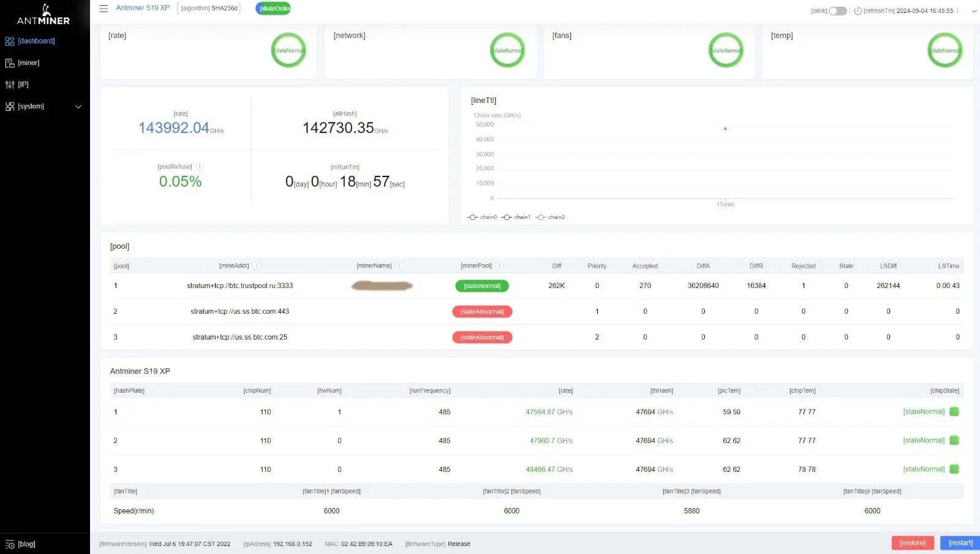Click the stateAbnormal badge for us.ss.btc.com:443
The height and width of the screenshot is (554, 980).
(482, 312)
